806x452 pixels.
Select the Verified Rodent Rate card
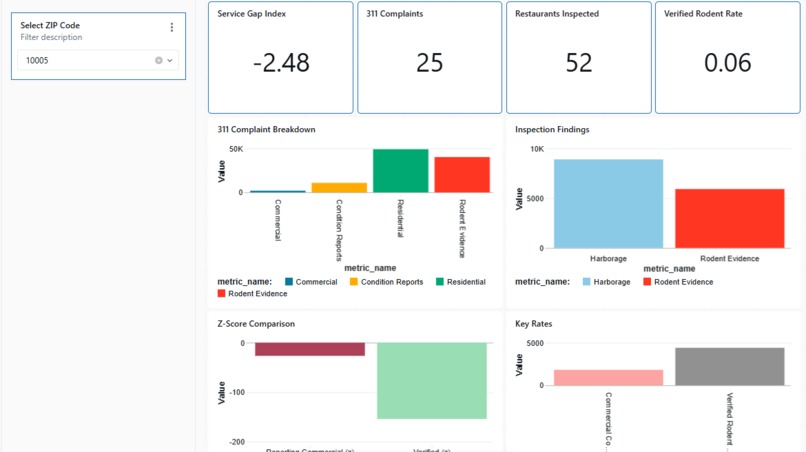pyautogui.click(x=727, y=57)
